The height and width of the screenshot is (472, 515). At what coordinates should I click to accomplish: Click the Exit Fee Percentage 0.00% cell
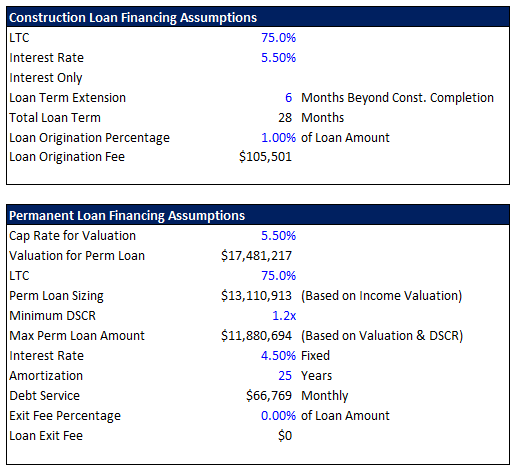(278, 416)
